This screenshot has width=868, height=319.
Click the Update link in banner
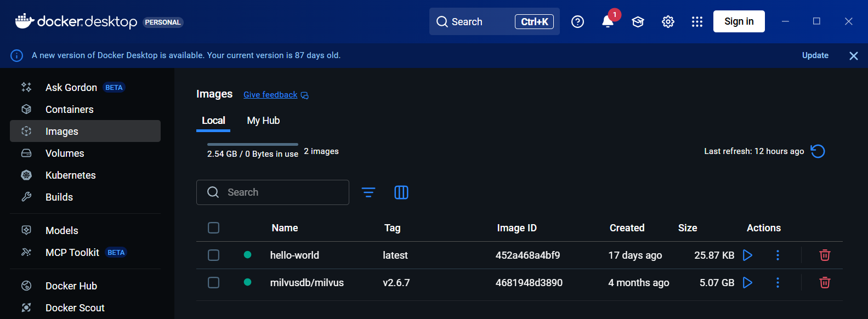point(815,55)
